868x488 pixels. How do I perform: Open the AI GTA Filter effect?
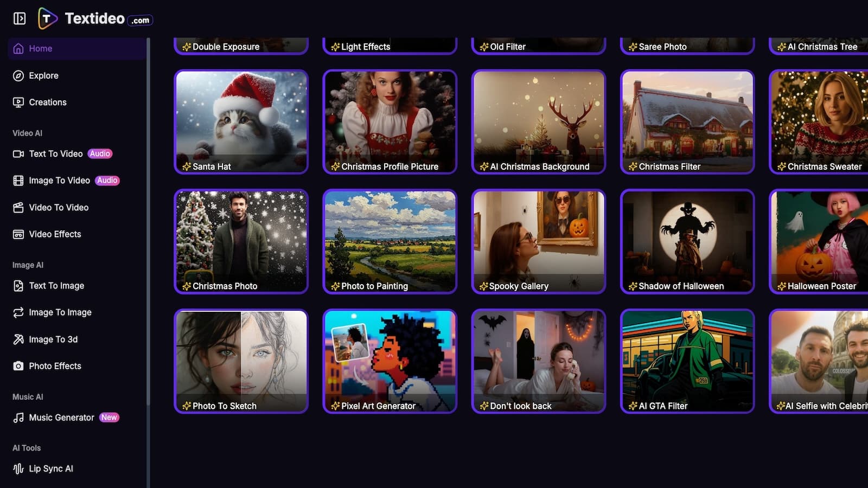pos(687,362)
